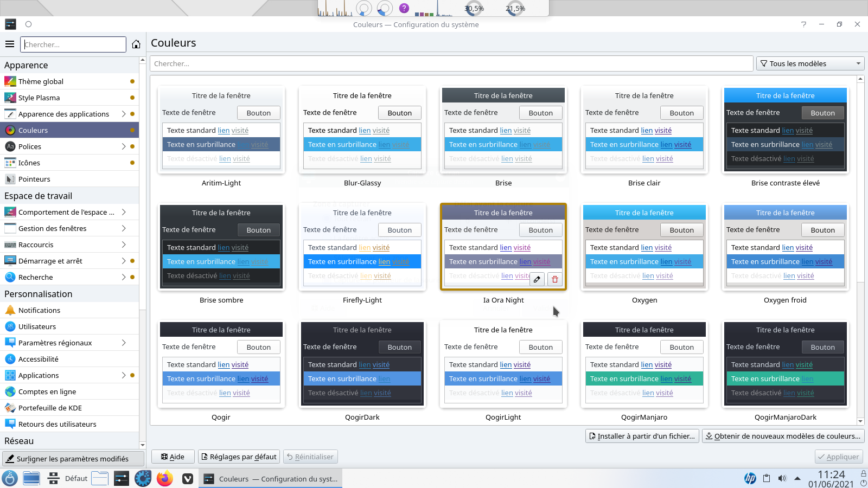Viewport: 868px width, 488px height.
Task: Open Style Plasma settings
Action: 69,98
